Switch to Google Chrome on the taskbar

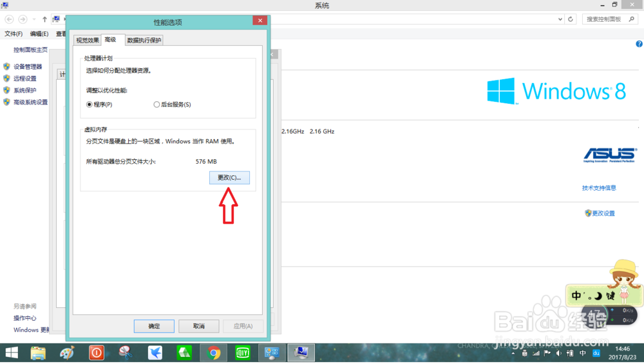(x=214, y=353)
